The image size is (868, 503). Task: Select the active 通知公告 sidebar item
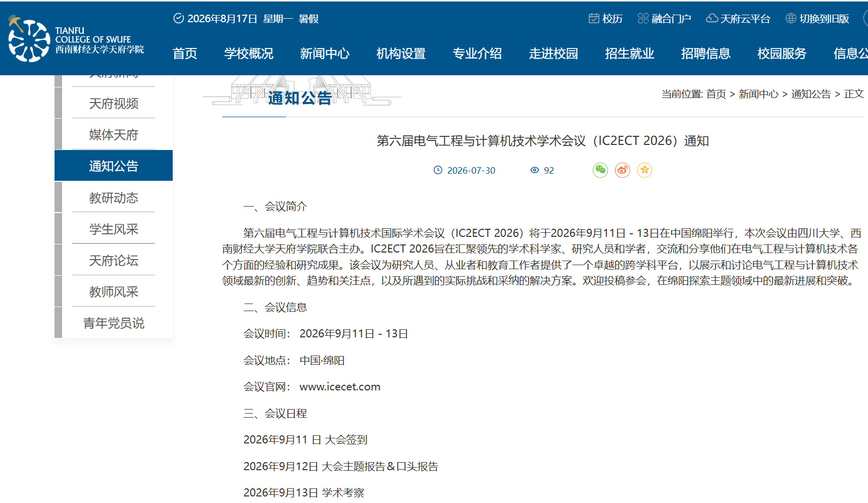(x=114, y=166)
